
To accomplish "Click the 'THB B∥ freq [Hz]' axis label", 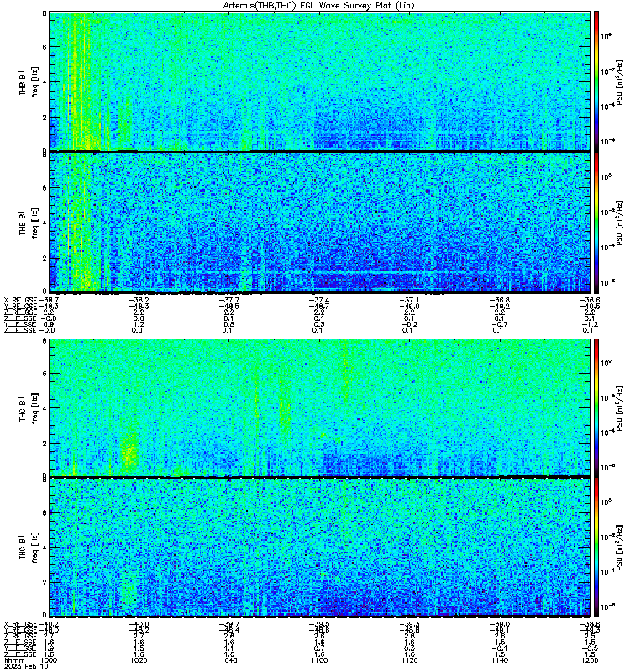I will 29,223.
